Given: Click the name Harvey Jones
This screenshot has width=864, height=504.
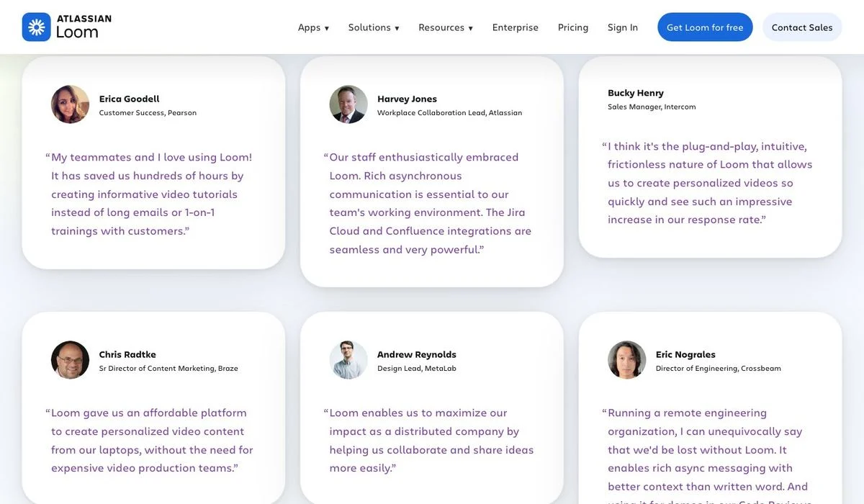Looking at the screenshot, I should click(x=407, y=99).
